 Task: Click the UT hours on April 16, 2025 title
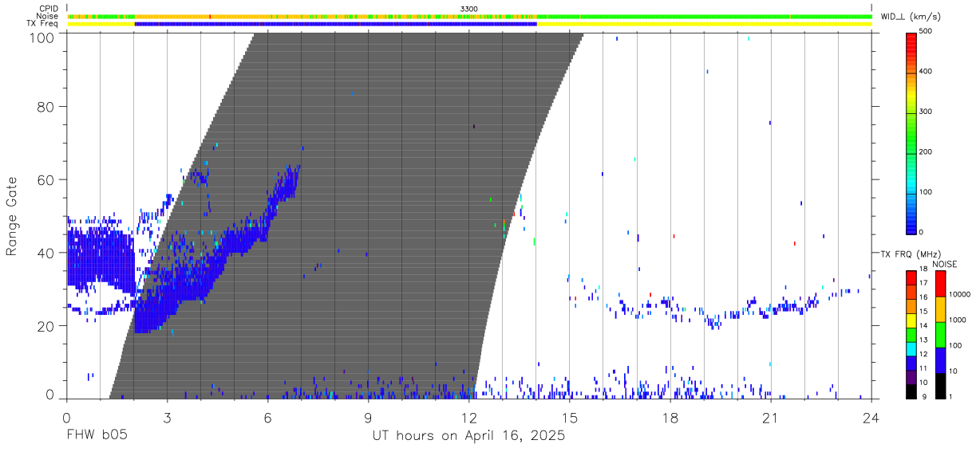click(x=468, y=436)
